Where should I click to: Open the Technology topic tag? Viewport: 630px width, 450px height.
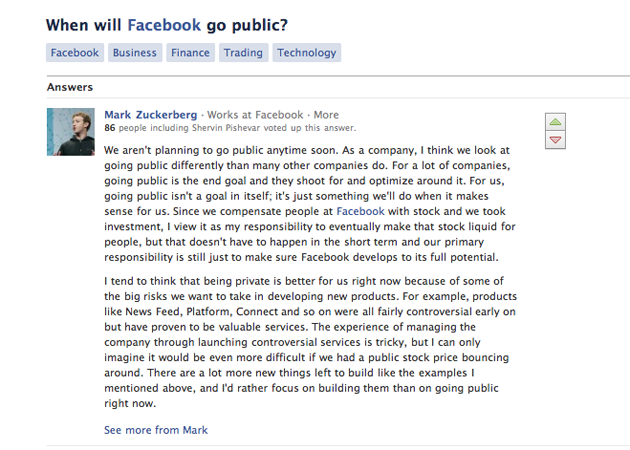coord(307,53)
